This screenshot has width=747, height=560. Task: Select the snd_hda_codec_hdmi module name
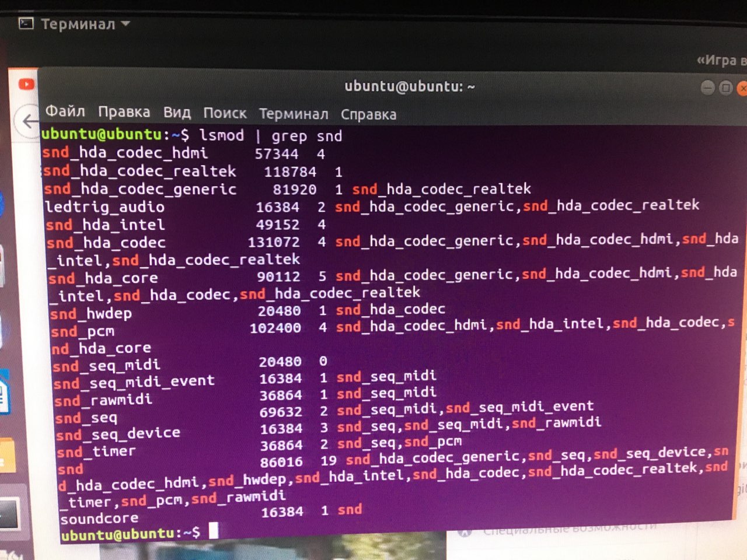coord(125,153)
